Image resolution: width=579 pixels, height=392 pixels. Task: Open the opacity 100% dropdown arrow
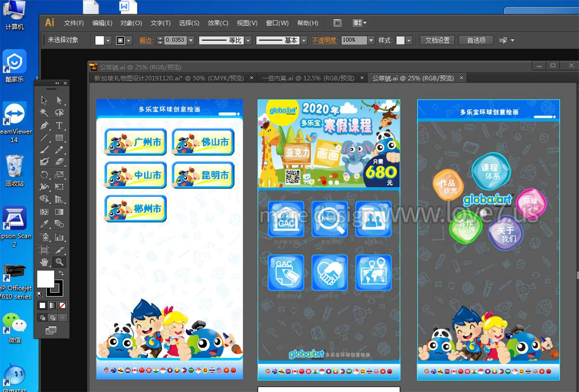click(371, 41)
